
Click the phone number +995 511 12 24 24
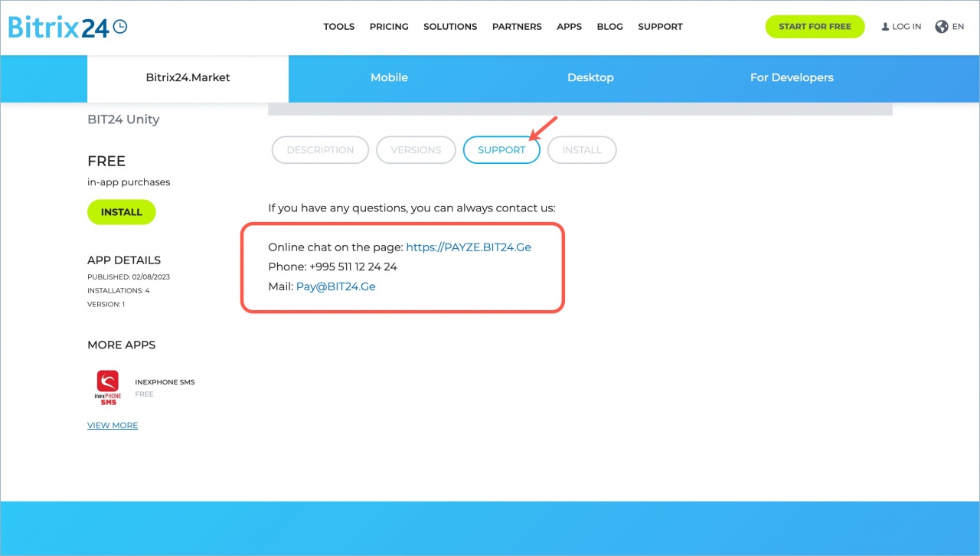353,267
